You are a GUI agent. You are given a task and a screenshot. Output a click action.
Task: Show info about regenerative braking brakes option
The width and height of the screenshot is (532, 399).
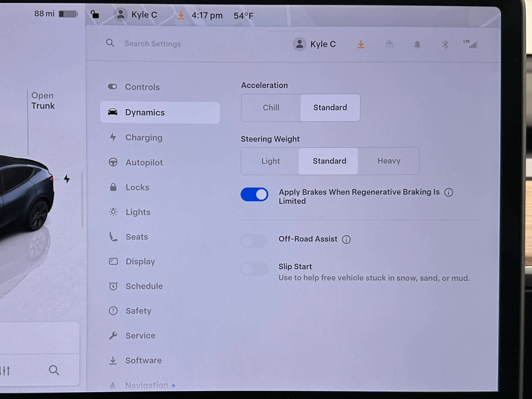[x=449, y=193]
